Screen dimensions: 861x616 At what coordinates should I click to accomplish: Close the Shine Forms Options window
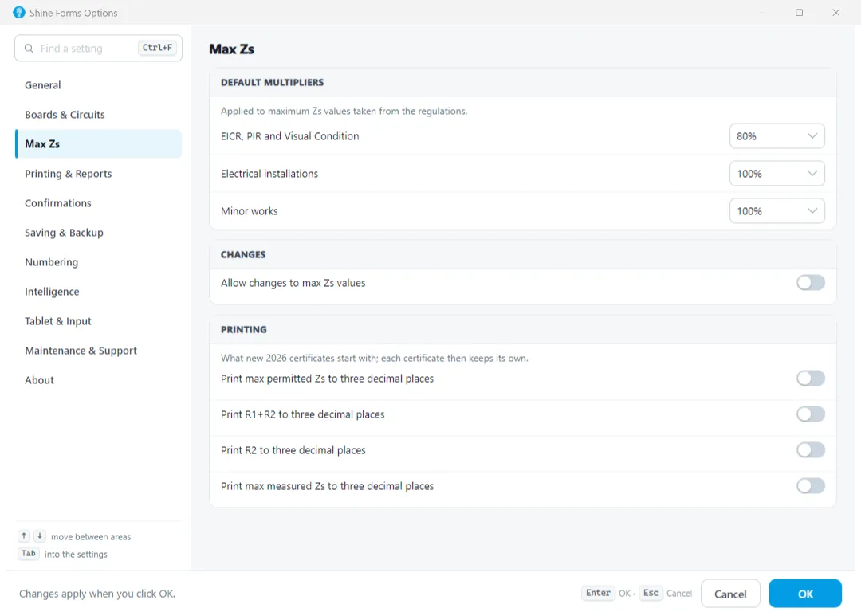pos(835,12)
